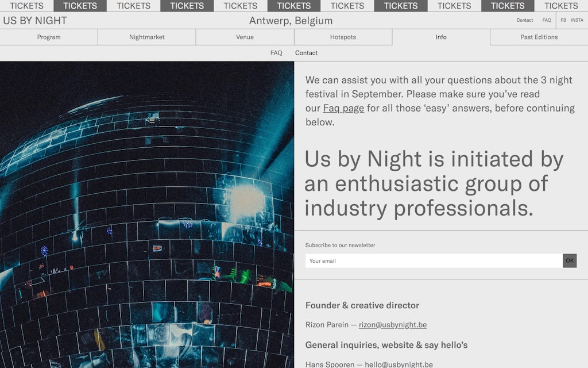
Task: Visit the FB social link
Action: tap(563, 20)
